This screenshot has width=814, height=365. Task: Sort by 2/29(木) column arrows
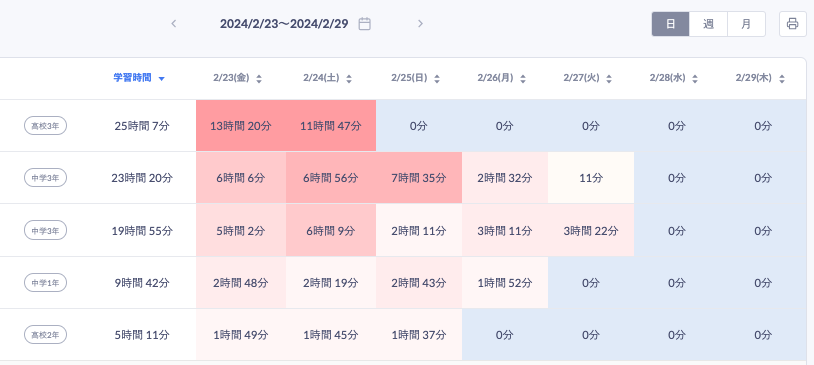(782, 79)
